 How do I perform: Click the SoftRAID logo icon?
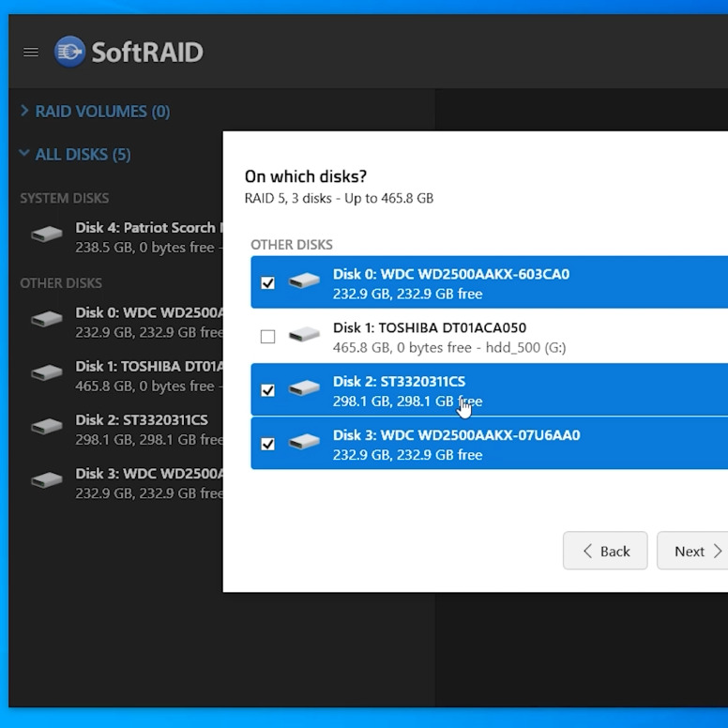(x=69, y=52)
